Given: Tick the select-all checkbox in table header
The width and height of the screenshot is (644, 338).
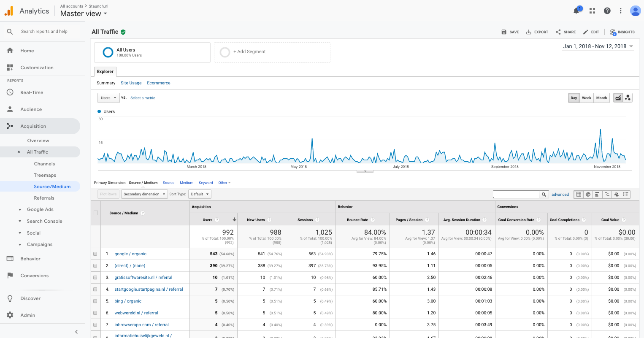Looking at the screenshot, I should point(96,213).
